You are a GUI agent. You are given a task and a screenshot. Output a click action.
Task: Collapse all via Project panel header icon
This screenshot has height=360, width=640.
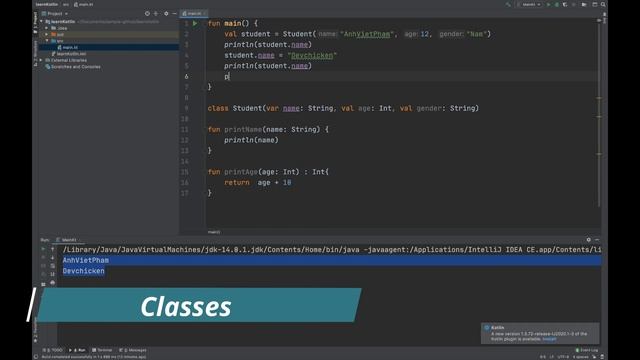coord(156,13)
